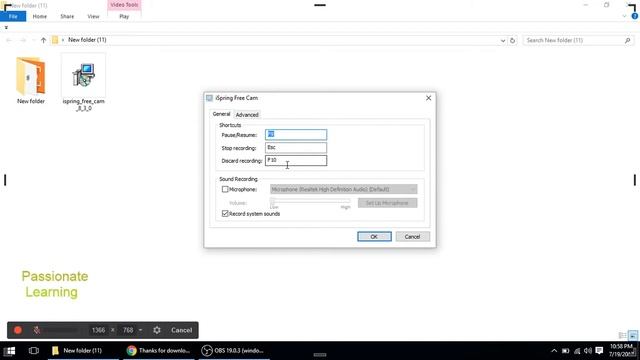Click the address bar path New folder (11)
The height and width of the screenshot is (360, 640).
tap(87, 40)
